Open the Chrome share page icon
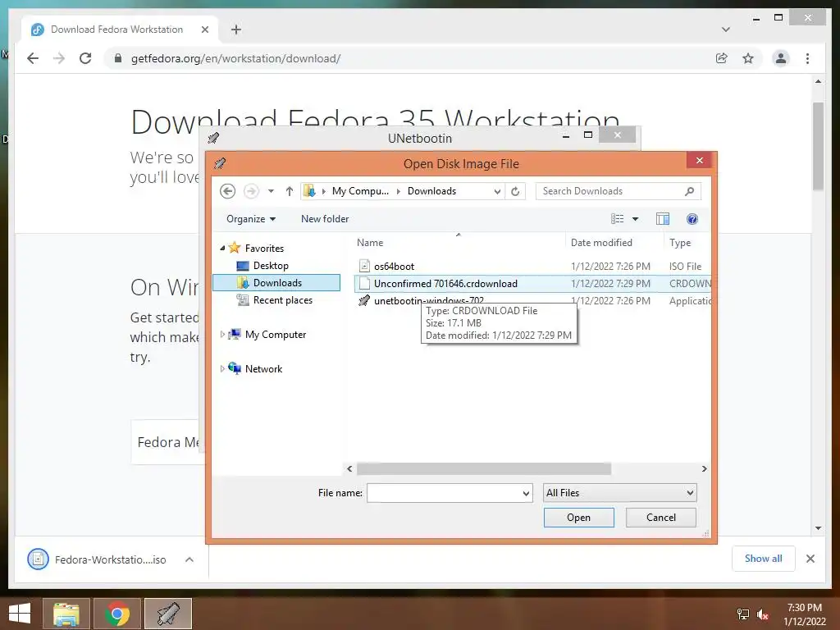 [722, 58]
